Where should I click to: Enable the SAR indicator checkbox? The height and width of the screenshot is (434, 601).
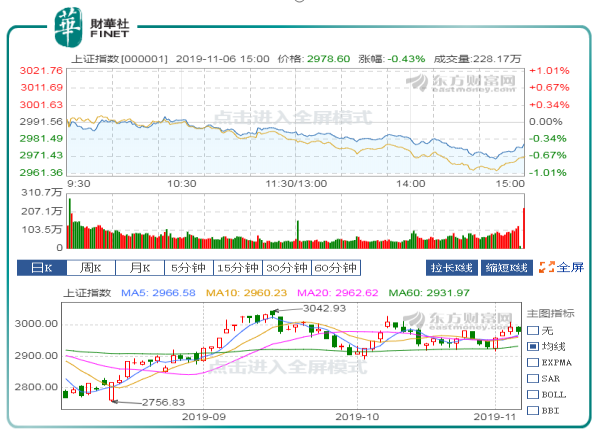(x=532, y=378)
